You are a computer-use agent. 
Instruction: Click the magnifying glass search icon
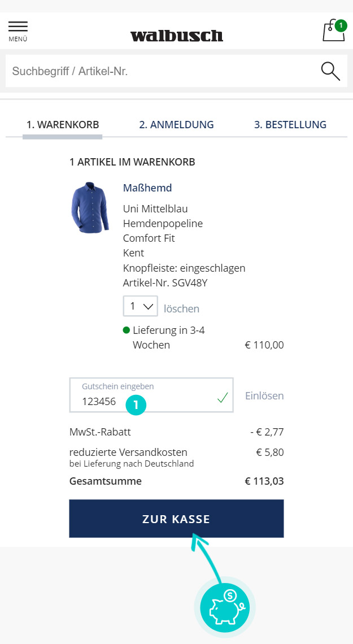330,71
